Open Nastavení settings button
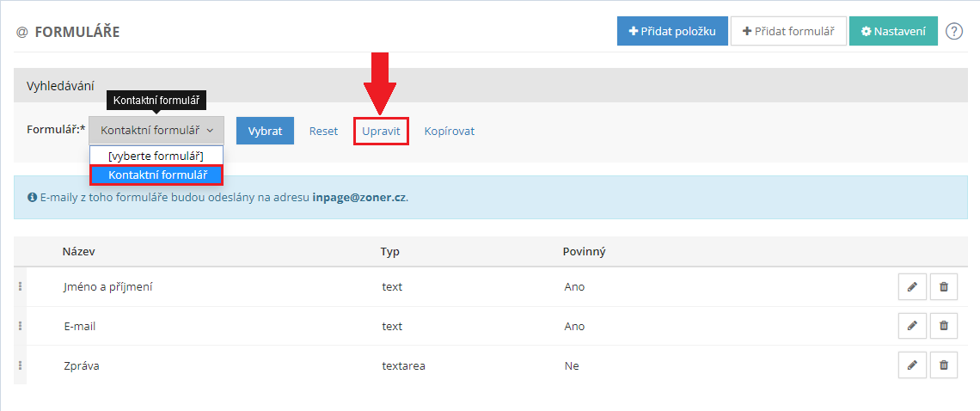The image size is (980, 411). coord(893,32)
